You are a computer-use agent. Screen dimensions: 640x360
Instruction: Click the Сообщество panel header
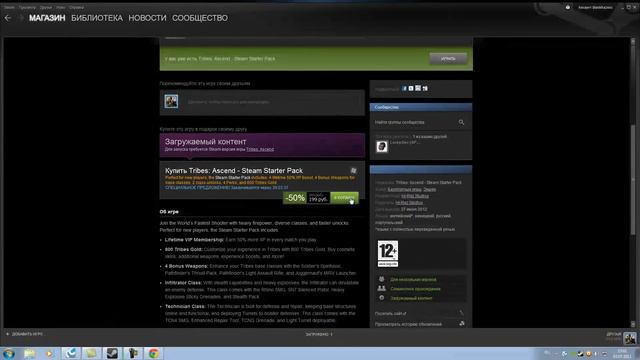point(421,107)
